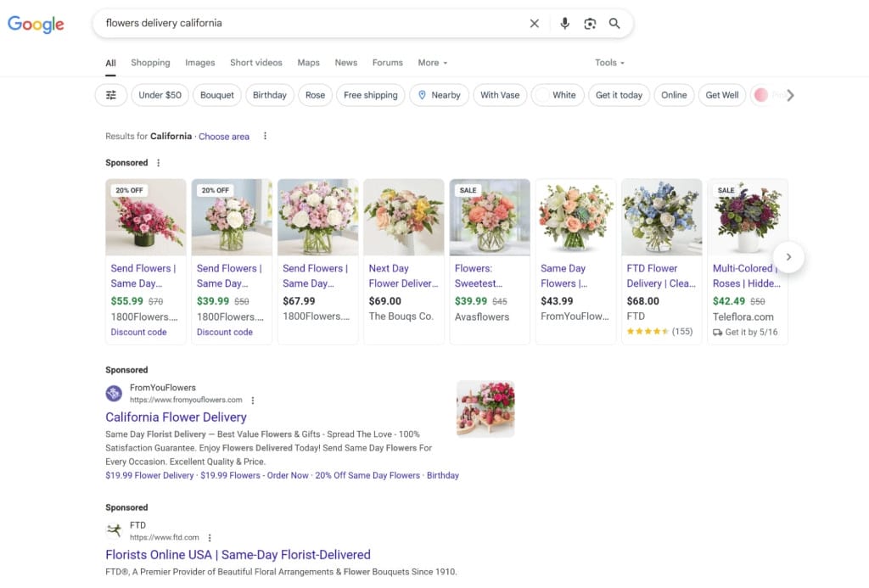Apply the Get Well filter chip

[721, 95]
